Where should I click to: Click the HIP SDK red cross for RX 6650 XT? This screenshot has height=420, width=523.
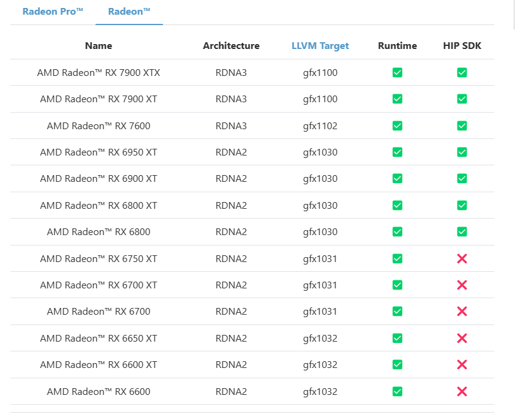[462, 339]
